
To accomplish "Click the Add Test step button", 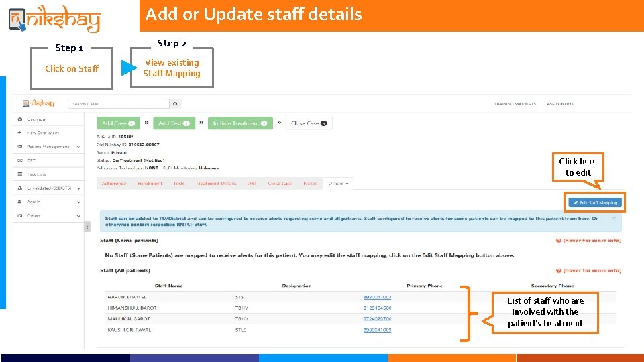I will click(174, 123).
